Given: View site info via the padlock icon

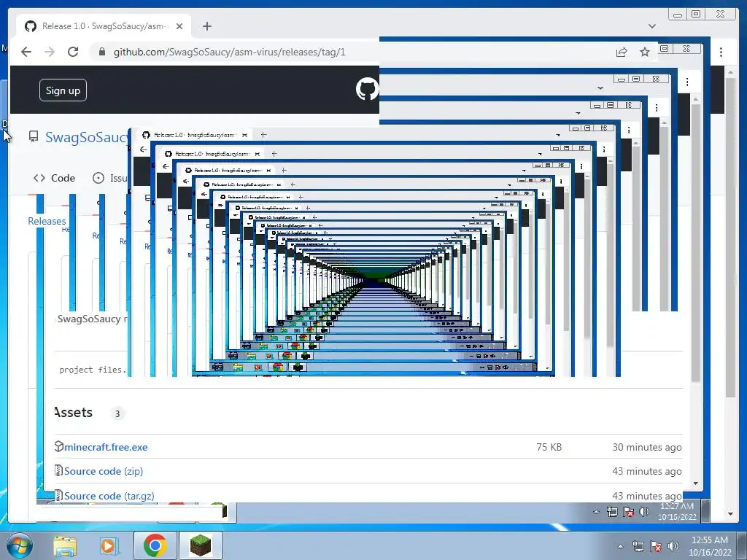Looking at the screenshot, I should 101,52.
